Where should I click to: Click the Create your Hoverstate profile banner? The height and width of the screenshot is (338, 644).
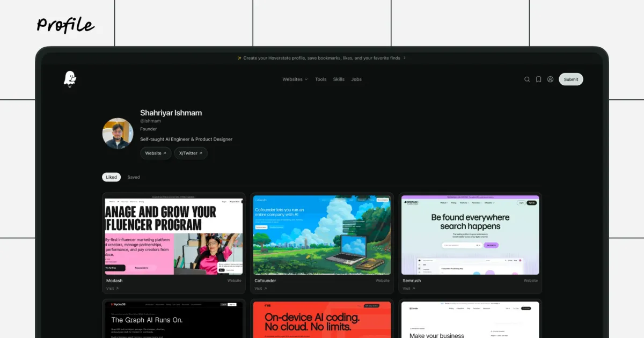pos(321,58)
